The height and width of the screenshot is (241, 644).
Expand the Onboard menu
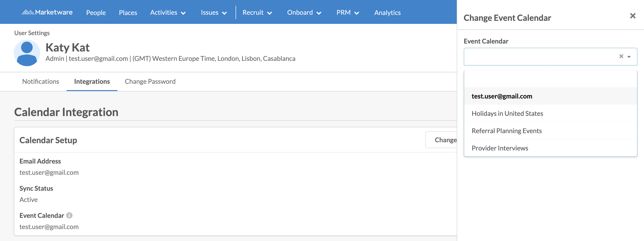point(304,13)
